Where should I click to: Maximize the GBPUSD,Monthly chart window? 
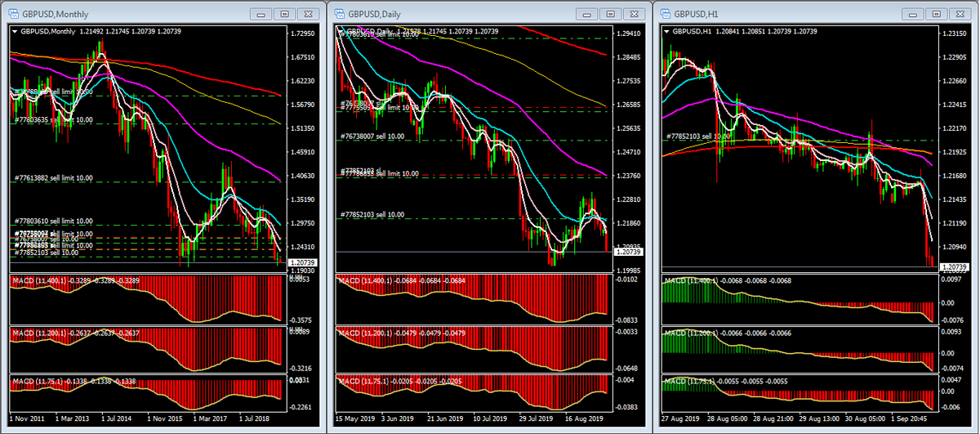pos(283,14)
